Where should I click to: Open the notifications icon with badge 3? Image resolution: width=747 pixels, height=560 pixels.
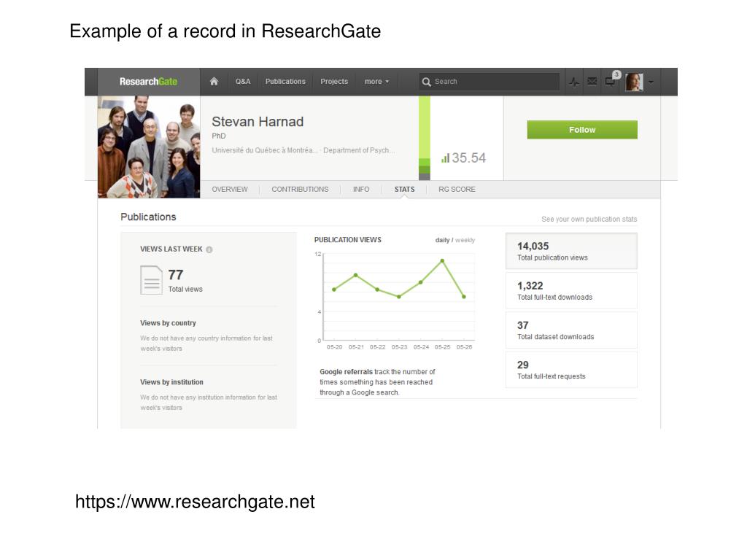[611, 81]
